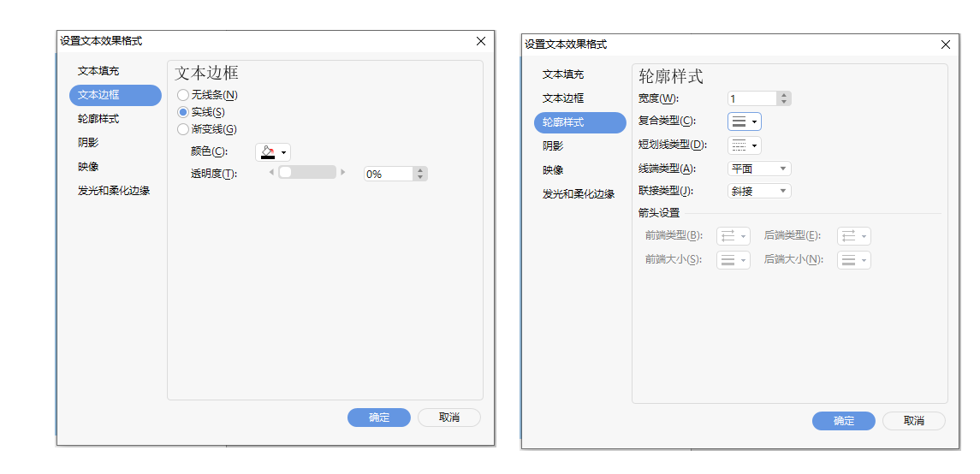Open the 短划线类型 dash style dropdown
980x474 pixels.
point(745,145)
